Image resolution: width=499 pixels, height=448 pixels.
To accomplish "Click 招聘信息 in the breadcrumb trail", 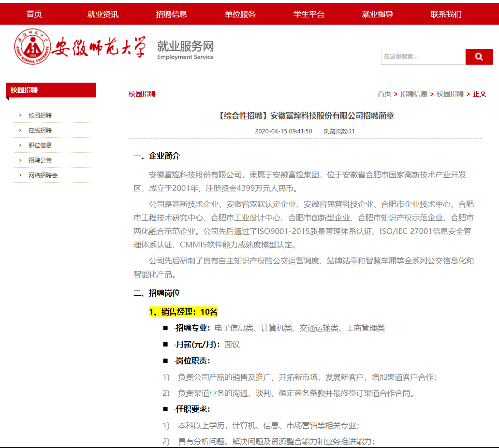I will tap(414, 94).
